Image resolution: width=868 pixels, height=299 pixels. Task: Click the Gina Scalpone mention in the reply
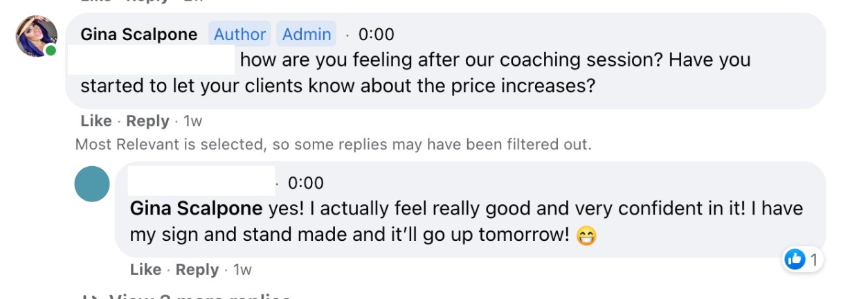(196, 208)
